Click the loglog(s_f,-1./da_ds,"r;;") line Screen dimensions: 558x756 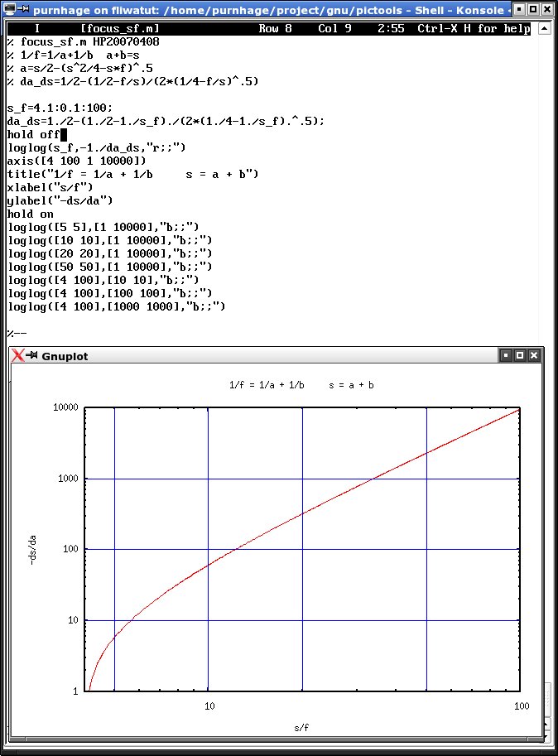click(96, 147)
